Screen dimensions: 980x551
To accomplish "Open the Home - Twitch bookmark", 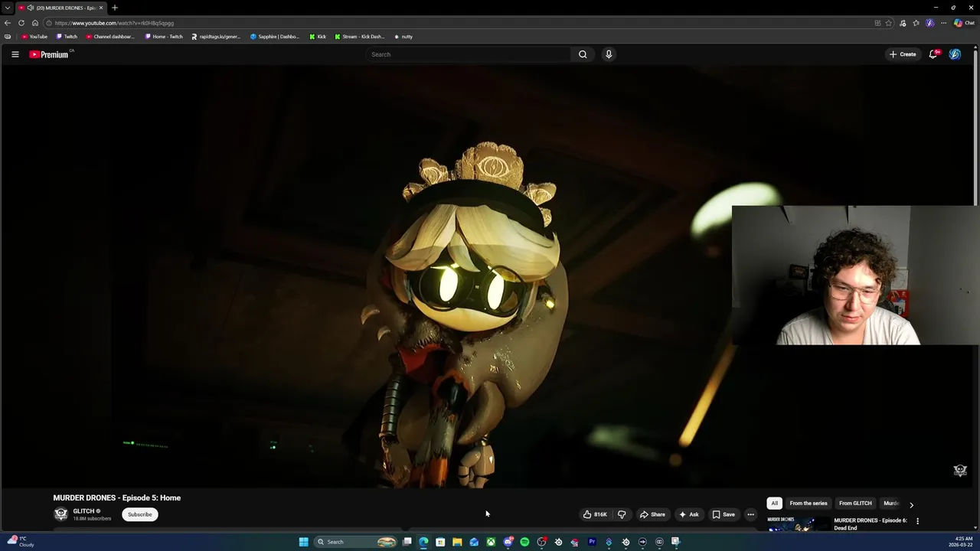I will click(164, 37).
